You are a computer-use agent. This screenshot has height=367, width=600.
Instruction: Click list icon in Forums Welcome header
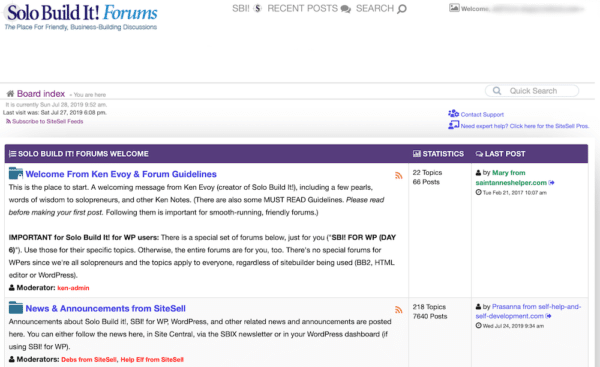[13, 154]
